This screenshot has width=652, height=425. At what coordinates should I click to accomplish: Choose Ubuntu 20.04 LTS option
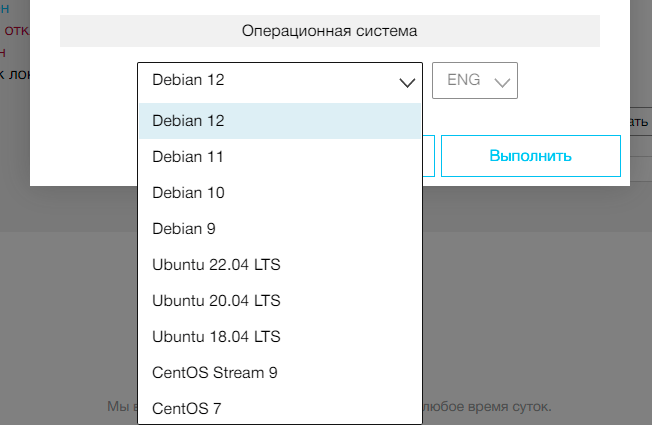click(279, 300)
